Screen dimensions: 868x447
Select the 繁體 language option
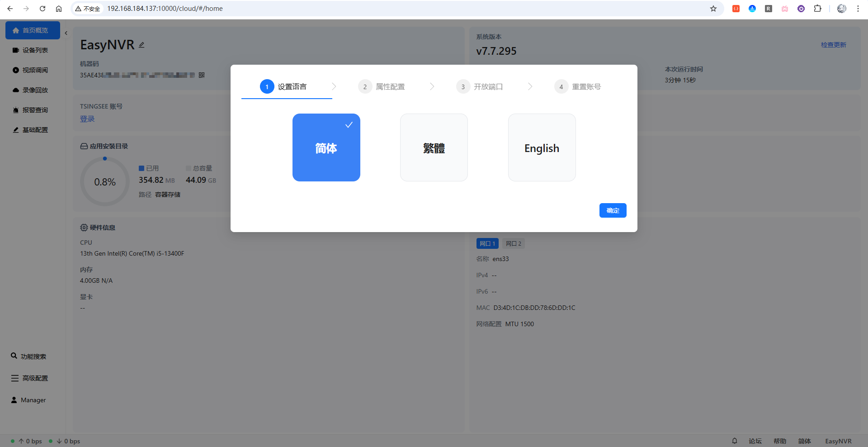tap(434, 147)
